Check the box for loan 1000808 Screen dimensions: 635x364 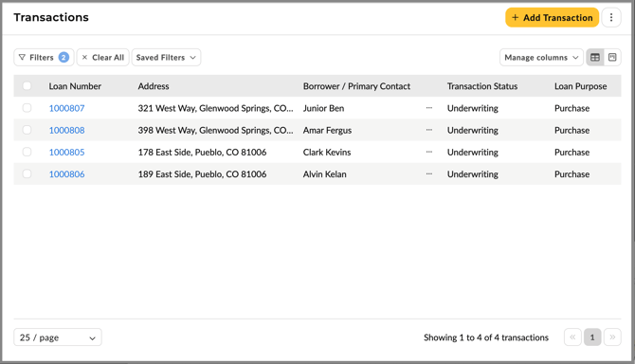[27, 130]
